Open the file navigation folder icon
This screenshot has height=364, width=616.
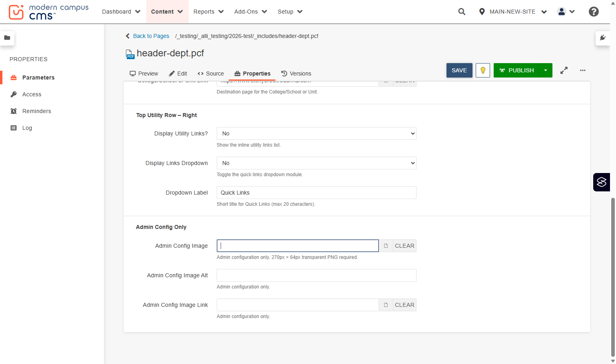(x=7, y=38)
